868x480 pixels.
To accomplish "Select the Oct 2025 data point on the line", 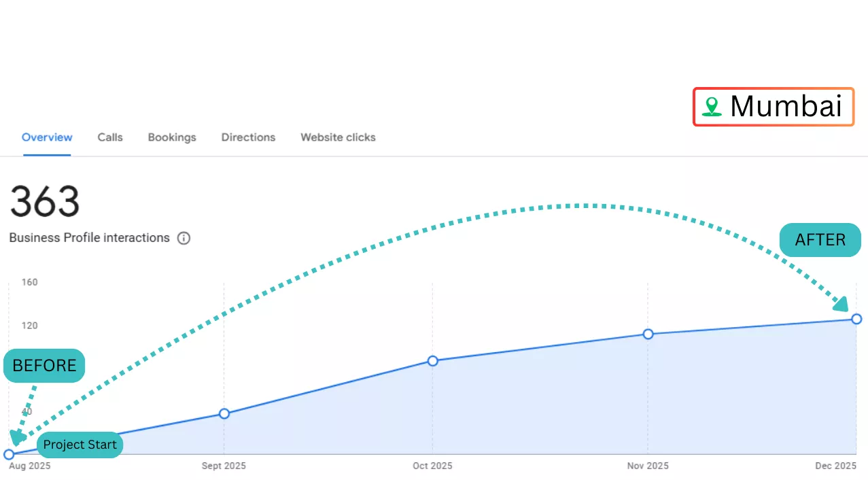I will 432,360.
